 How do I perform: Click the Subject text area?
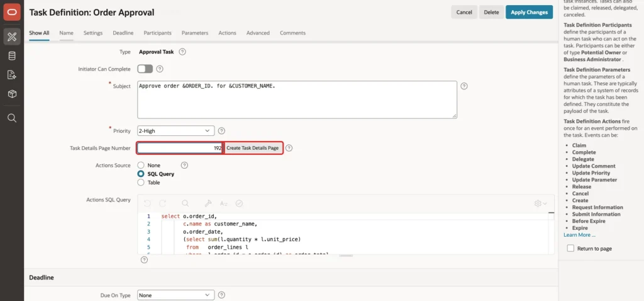(297, 99)
